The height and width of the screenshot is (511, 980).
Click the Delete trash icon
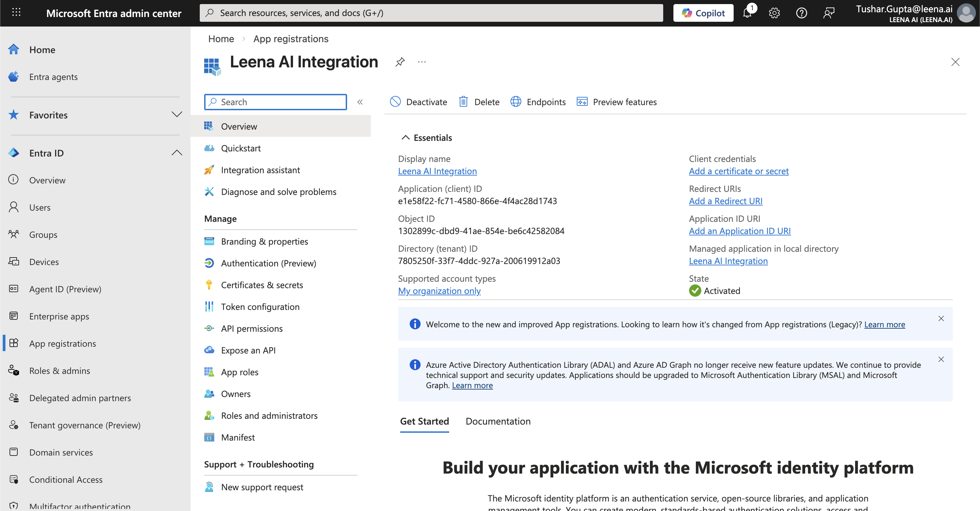tap(463, 102)
